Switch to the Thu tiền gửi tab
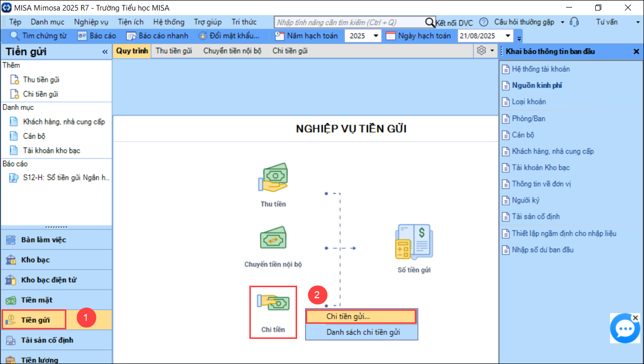 [174, 51]
